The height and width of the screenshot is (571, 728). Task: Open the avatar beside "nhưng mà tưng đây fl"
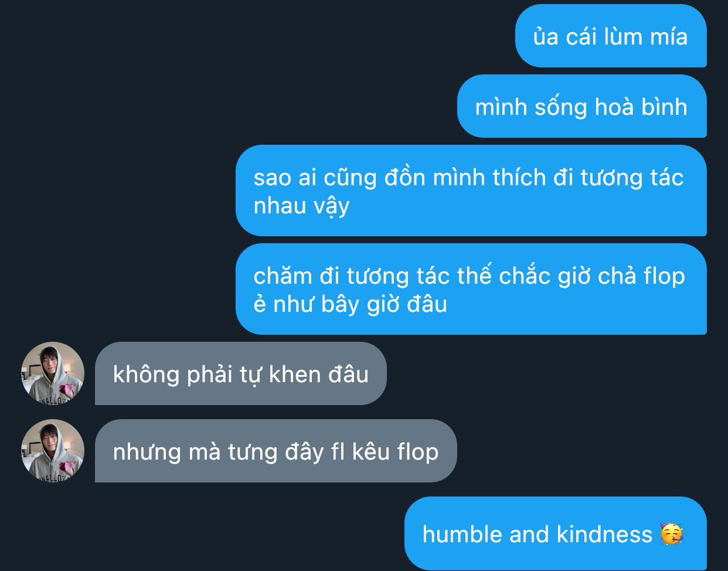point(53,451)
